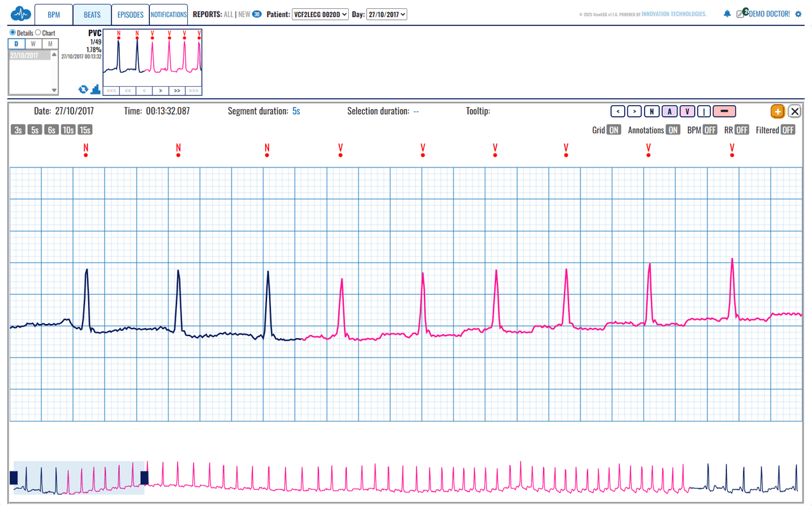The image size is (812, 506).
Task: Click the refresh icon below the date list
Action: pos(82,89)
